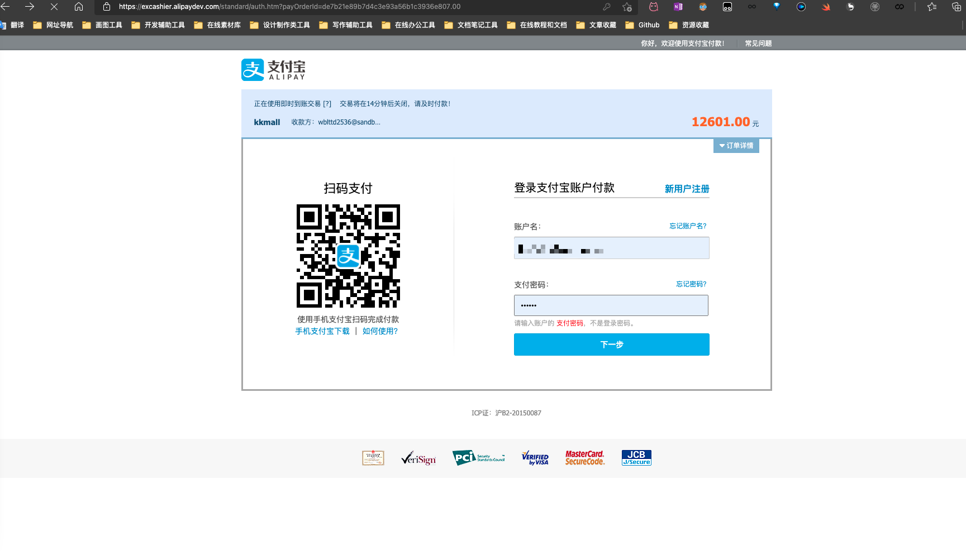Open the Swift bird extension

coord(826,7)
